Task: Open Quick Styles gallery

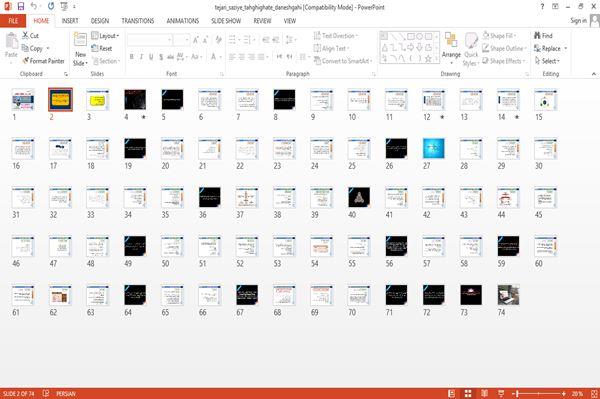Action: (x=471, y=49)
